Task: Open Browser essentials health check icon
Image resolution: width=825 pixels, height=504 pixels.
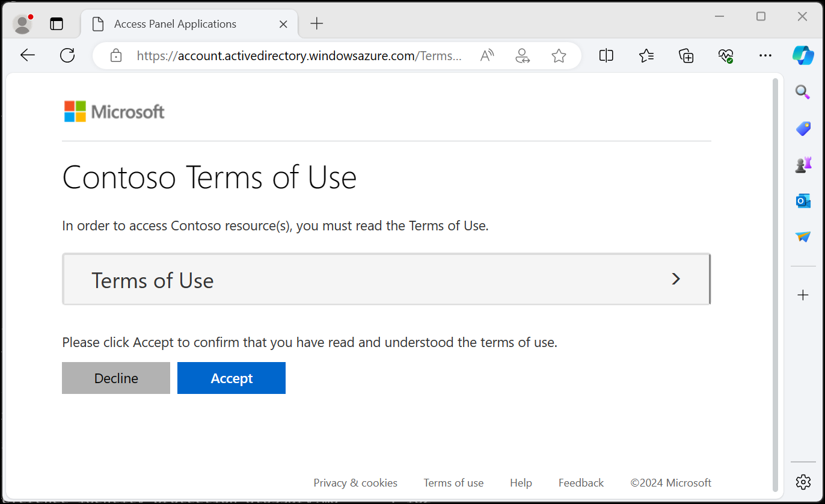Action: [x=725, y=55]
